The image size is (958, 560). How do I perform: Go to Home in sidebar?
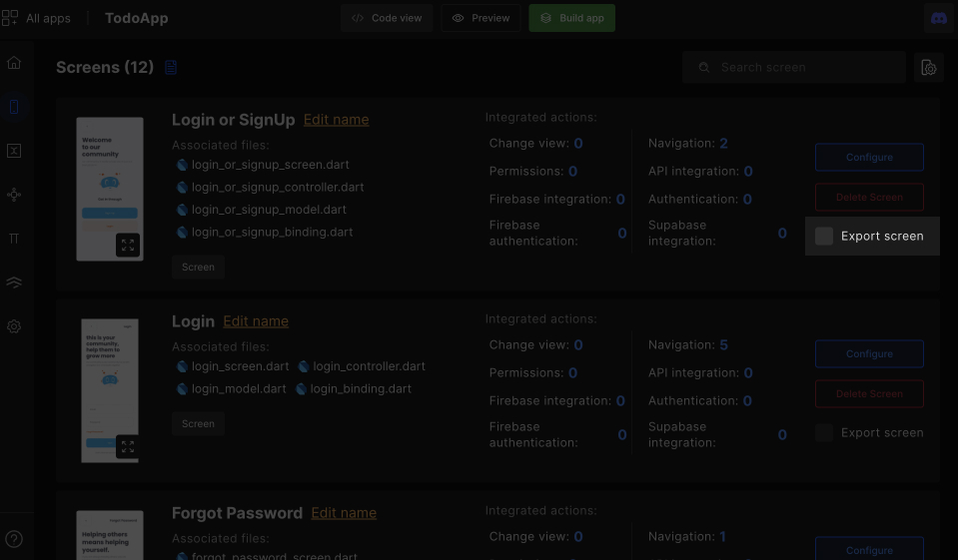click(14, 62)
